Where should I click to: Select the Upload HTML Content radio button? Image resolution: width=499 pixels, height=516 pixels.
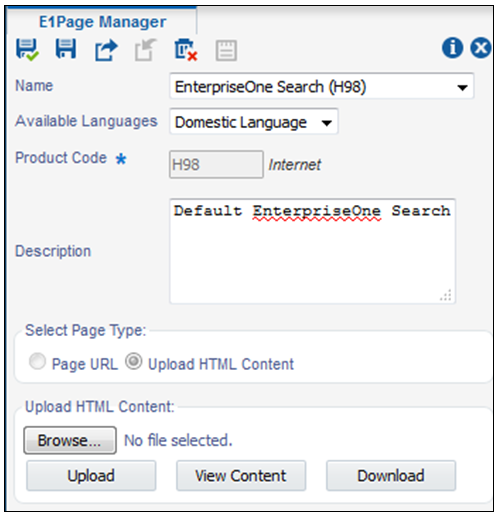tap(134, 361)
